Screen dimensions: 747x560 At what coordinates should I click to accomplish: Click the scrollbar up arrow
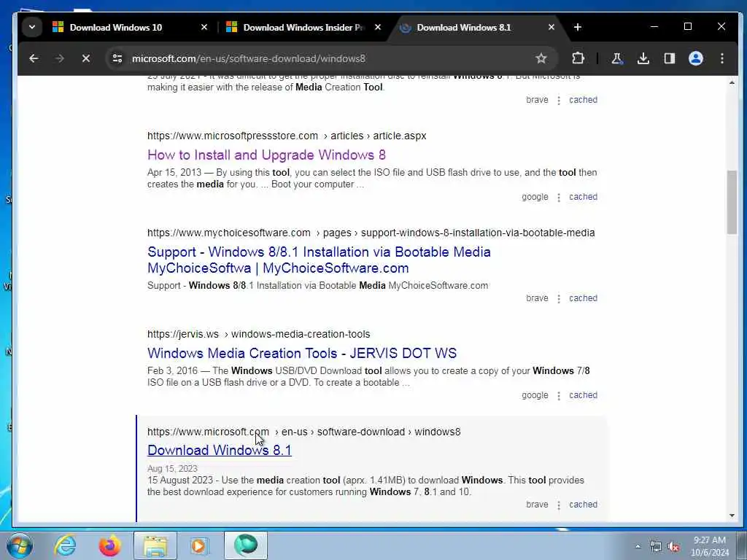732,83
